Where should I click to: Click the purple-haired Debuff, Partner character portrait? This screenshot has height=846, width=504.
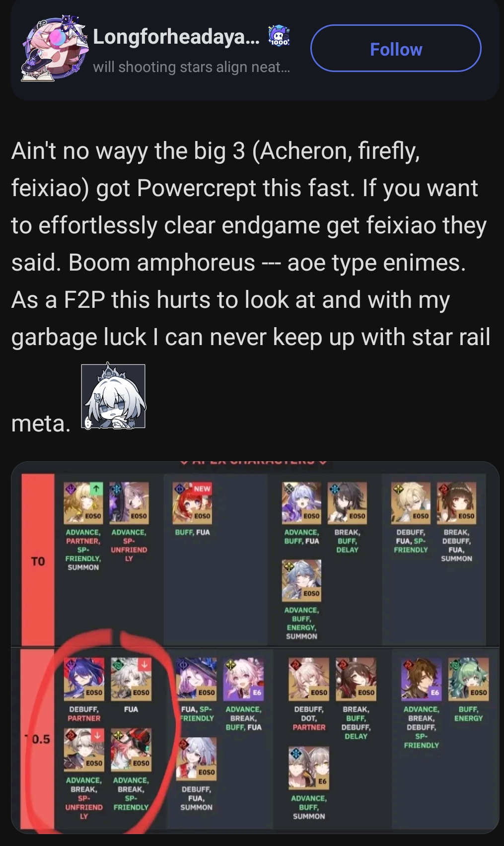pyautogui.click(x=84, y=678)
